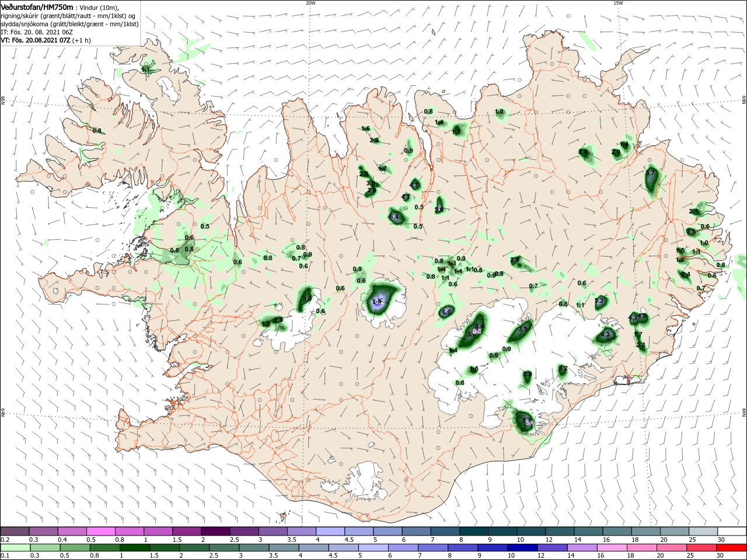Click the 6.4 precipitation value
Image resolution: width=747 pixels, height=560 pixels.
[394, 217]
